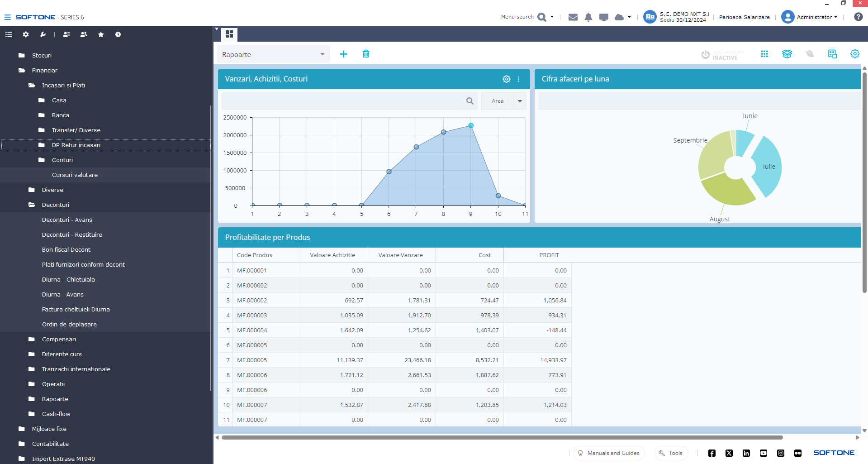Click the Tools button

click(x=671, y=453)
